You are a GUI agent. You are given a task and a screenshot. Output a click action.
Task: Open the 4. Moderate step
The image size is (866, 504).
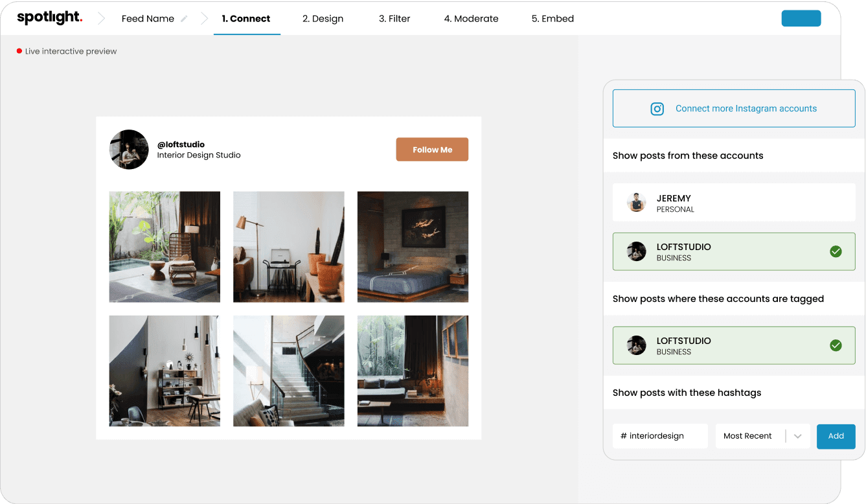471,18
